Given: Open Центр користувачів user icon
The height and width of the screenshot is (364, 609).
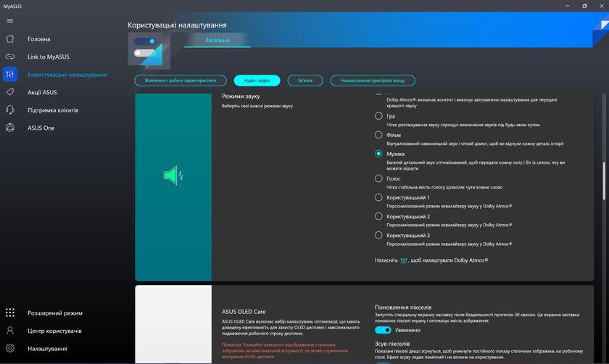Looking at the screenshot, I should click(x=10, y=331).
